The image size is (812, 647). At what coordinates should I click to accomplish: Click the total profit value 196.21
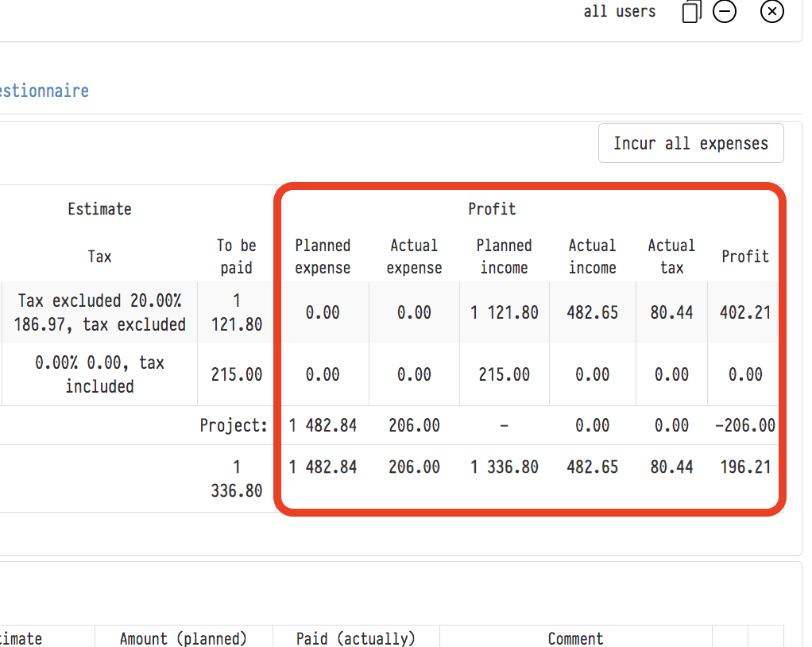745,467
